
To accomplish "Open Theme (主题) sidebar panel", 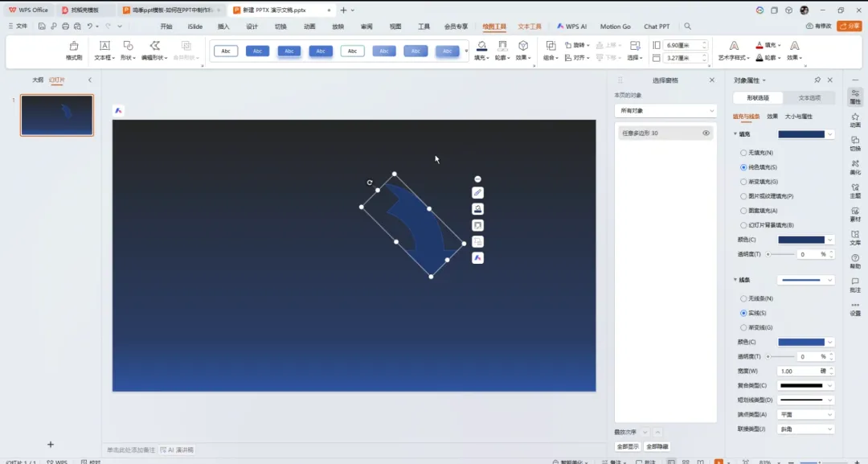I will click(x=855, y=191).
